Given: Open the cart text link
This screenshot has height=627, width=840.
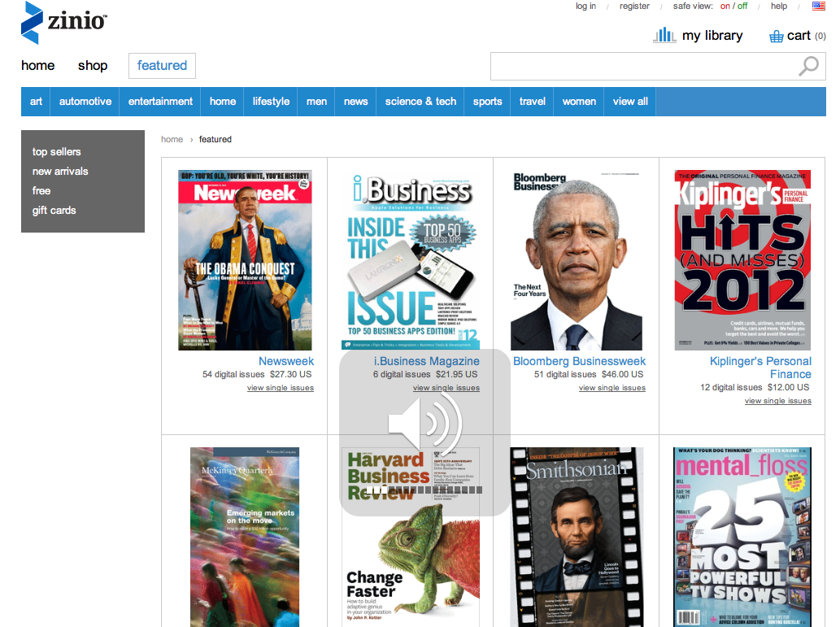Looking at the screenshot, I should coord(799,36).
